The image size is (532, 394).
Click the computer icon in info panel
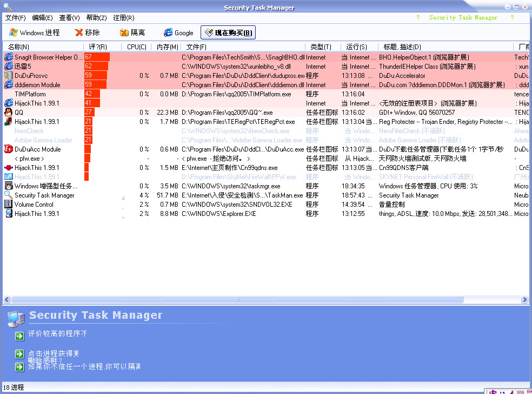[16, 319]
